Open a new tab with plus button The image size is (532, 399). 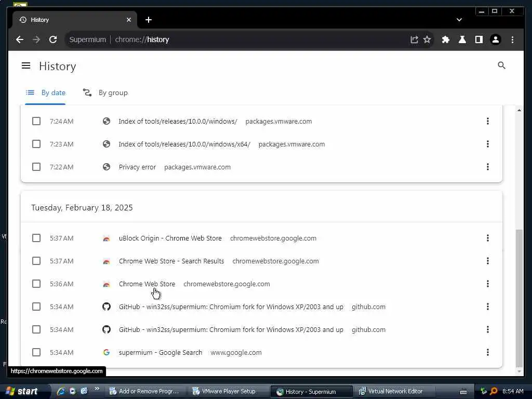coord(148,20)
